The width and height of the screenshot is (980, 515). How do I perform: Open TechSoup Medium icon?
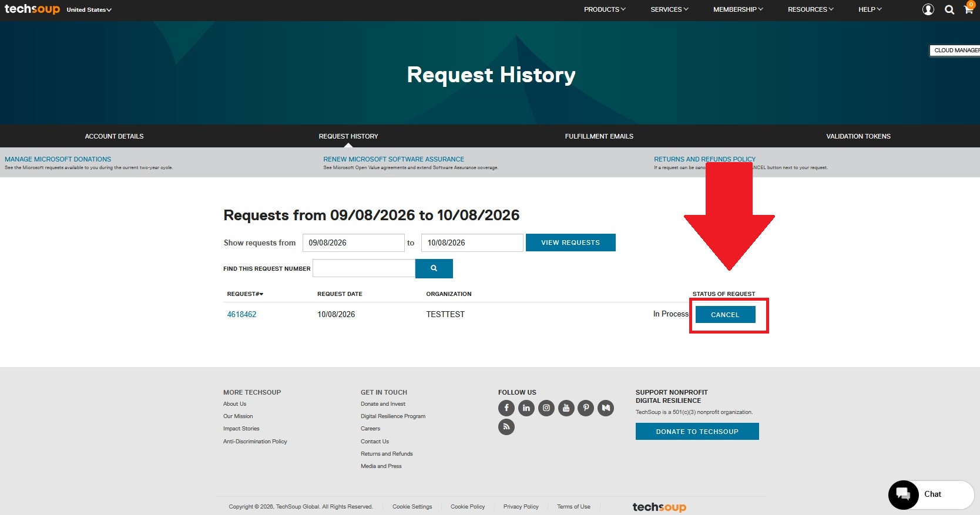(x=606, y=408)
